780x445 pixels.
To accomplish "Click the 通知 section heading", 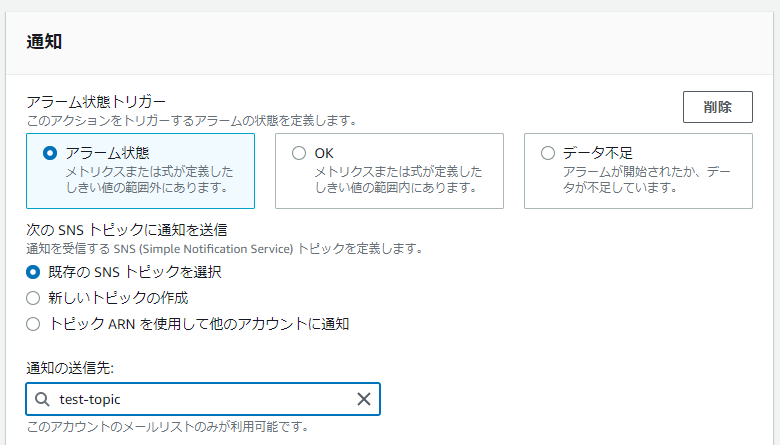I will (44, 41).
